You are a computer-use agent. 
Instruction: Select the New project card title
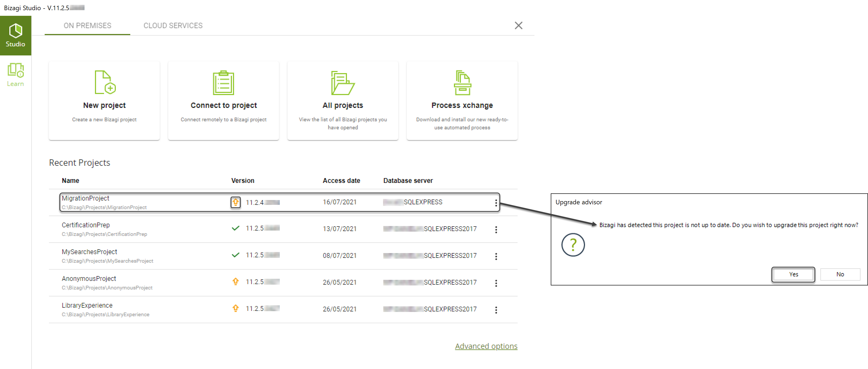[x=105, y=105]
